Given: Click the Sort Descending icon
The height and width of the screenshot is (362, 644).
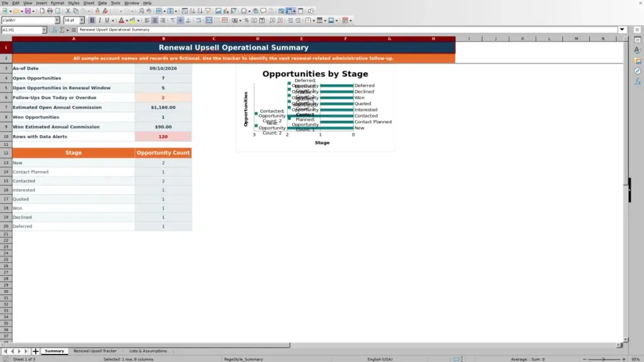Looking at the screenshot, I should 200,11.
